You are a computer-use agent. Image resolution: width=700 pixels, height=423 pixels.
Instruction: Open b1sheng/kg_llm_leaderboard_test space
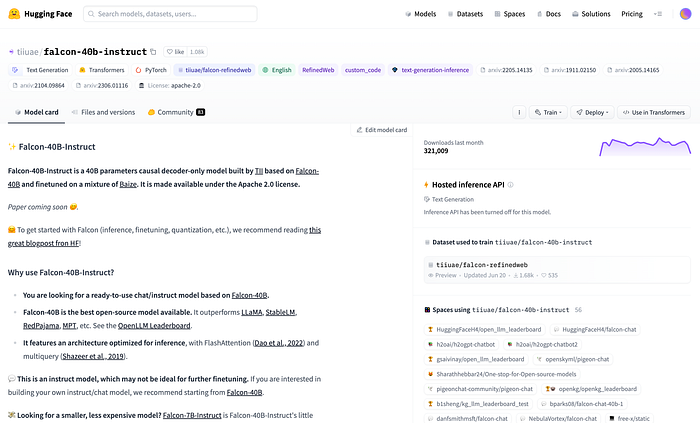(478, 404)
